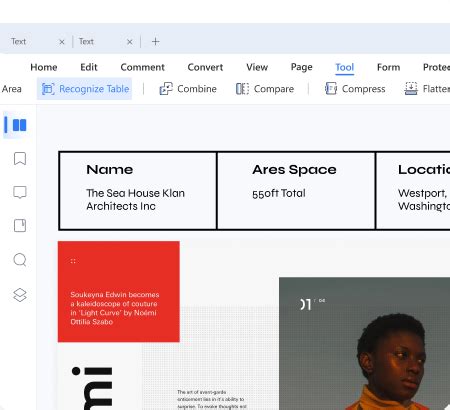Select the Combine tool

click(x=188, y=89)
